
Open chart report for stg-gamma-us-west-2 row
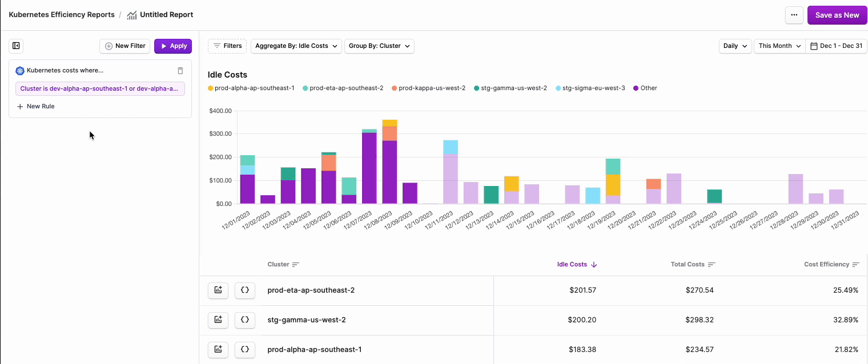(218, 319)
